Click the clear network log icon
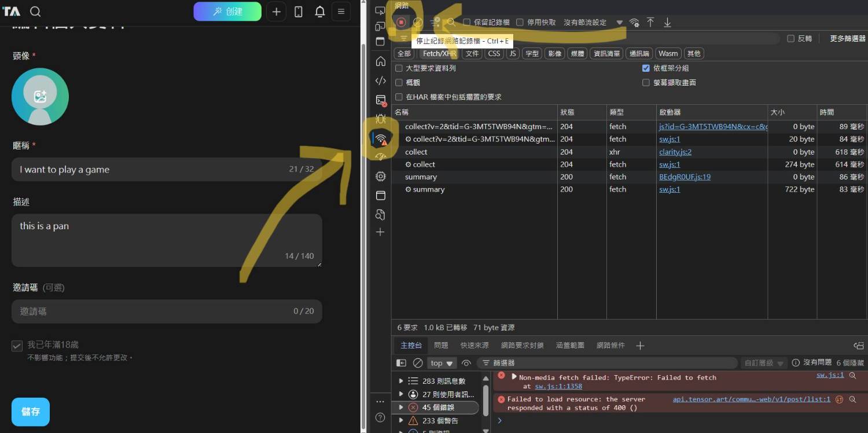This screenshot has height=433, width=868. tap(417, 23)
